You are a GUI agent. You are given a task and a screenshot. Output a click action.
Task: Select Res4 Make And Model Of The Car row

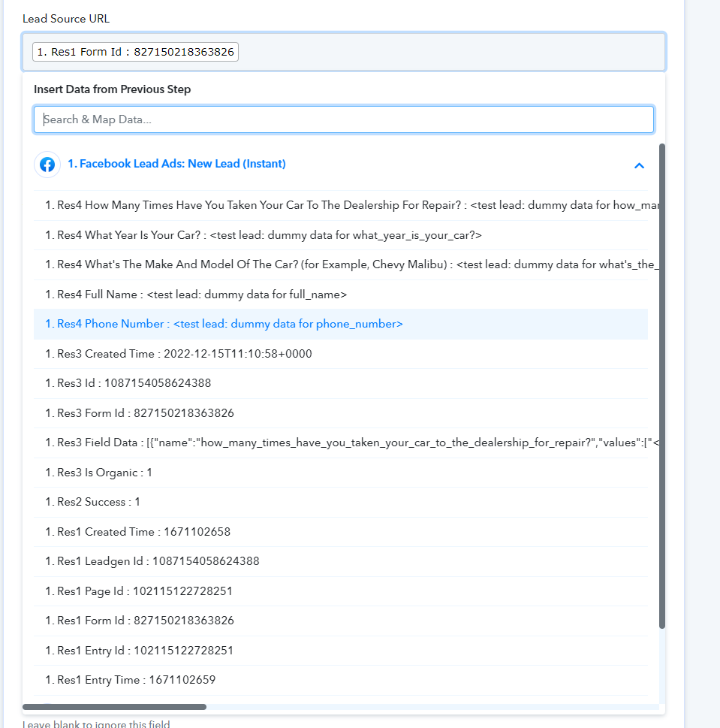point(341,264)
